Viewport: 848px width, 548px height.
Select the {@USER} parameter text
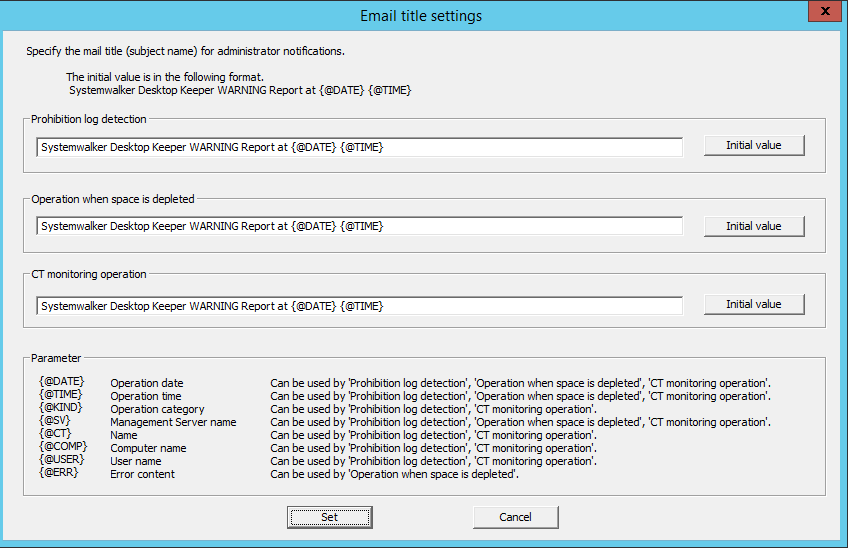[x=62, y=459]
